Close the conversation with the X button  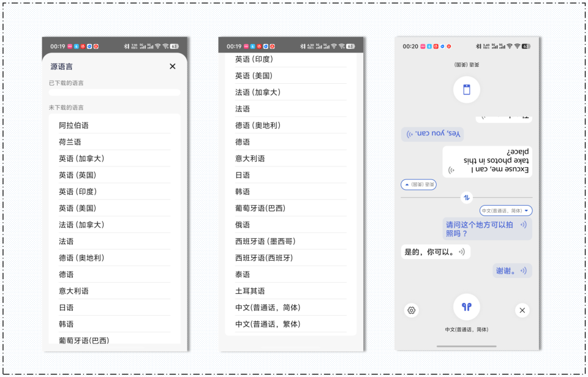click(x=522, y=310)
